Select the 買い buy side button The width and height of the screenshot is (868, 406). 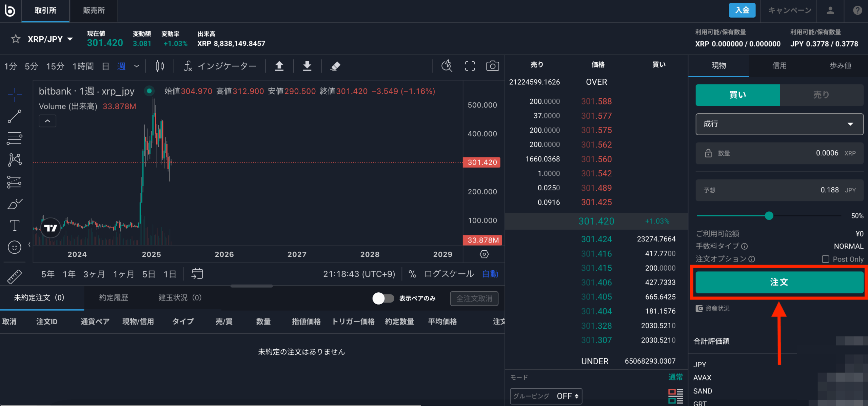pos(737,95)
